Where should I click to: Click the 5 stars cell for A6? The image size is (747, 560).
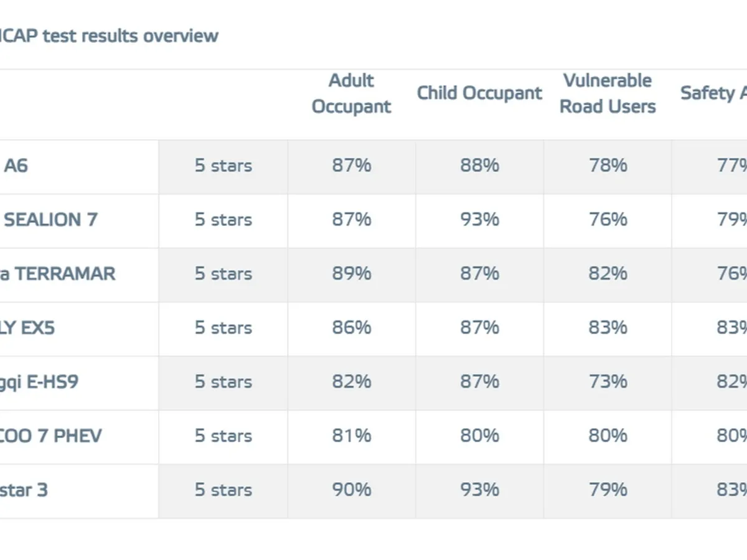coord(223,166)
